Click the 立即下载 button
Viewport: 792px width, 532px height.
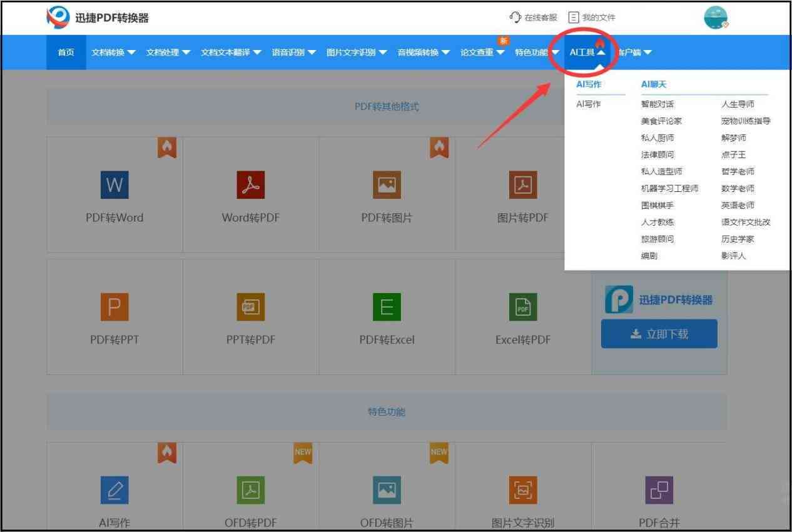tap(659, 334)
